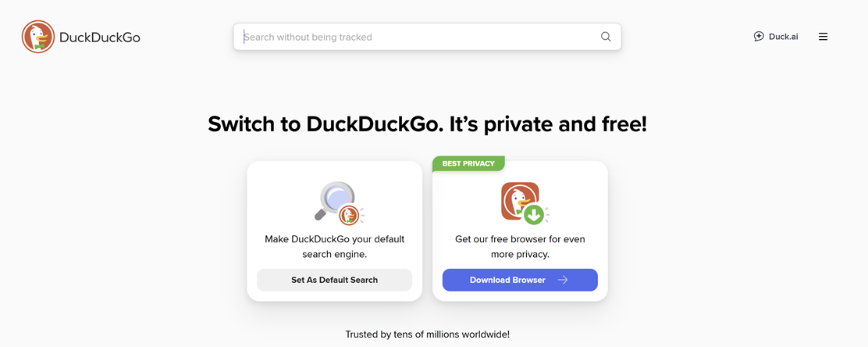Click the green download arrow badge
The image size is (868, 347).
[x=534, y=215]
